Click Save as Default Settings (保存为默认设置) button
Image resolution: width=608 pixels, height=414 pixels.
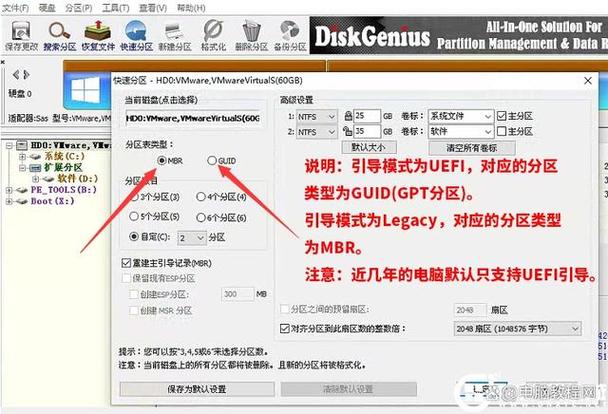[x=197, y=389]
